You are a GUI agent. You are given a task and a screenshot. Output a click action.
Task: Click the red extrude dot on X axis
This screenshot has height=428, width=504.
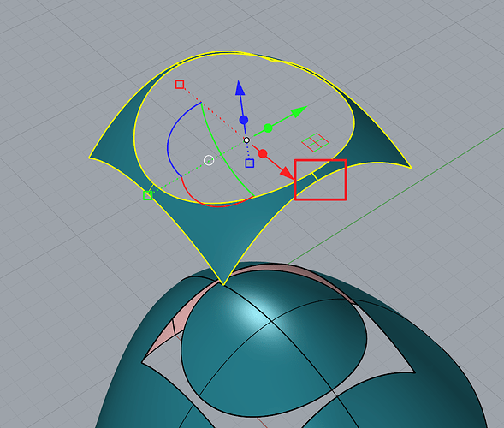tap(263, 154)
